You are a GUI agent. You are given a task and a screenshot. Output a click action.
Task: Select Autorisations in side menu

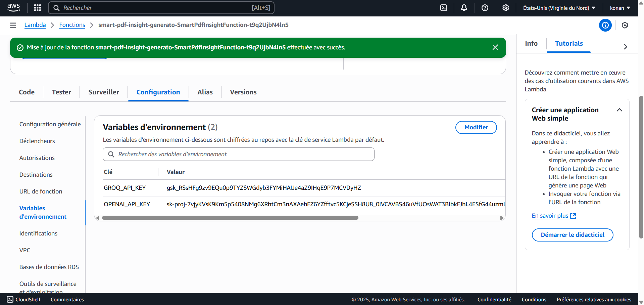click(37, 158)
